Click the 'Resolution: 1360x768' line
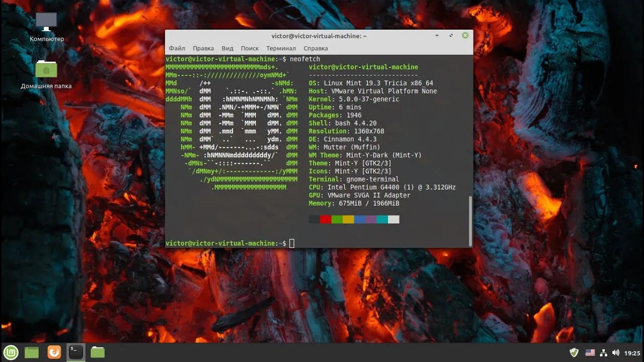Screen dimensions: 644x362 tap(347, 131)
